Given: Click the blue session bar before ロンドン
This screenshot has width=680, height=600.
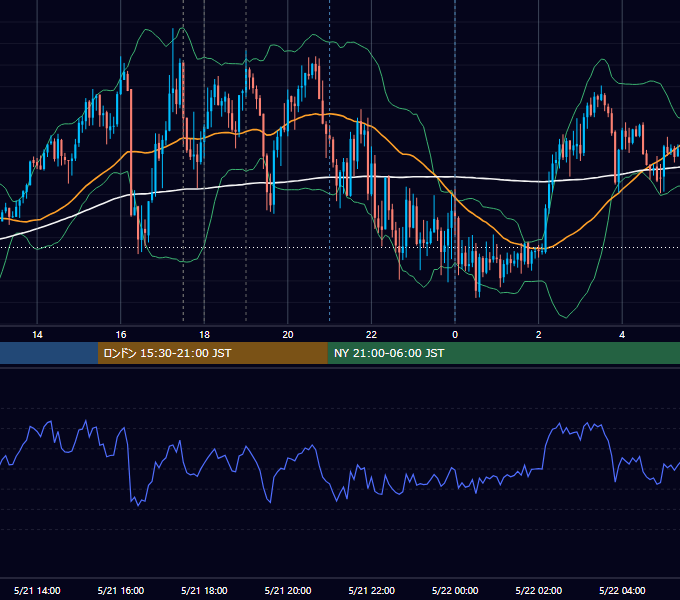Looking at the screenshot, I should pos(49,353).
